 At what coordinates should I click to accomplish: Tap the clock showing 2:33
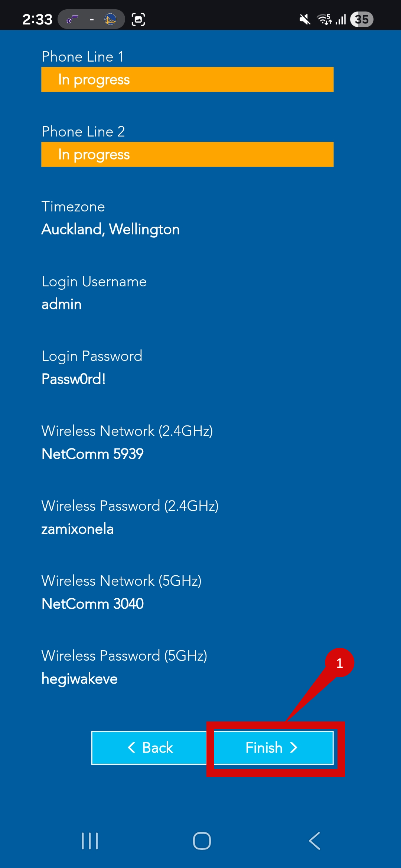tap(37, 19)
